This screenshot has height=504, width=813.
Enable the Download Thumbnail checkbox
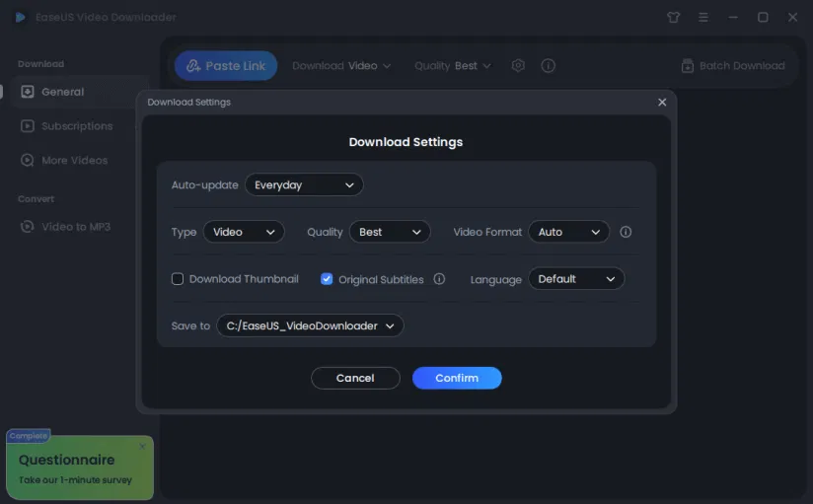[x=178, y=279]
